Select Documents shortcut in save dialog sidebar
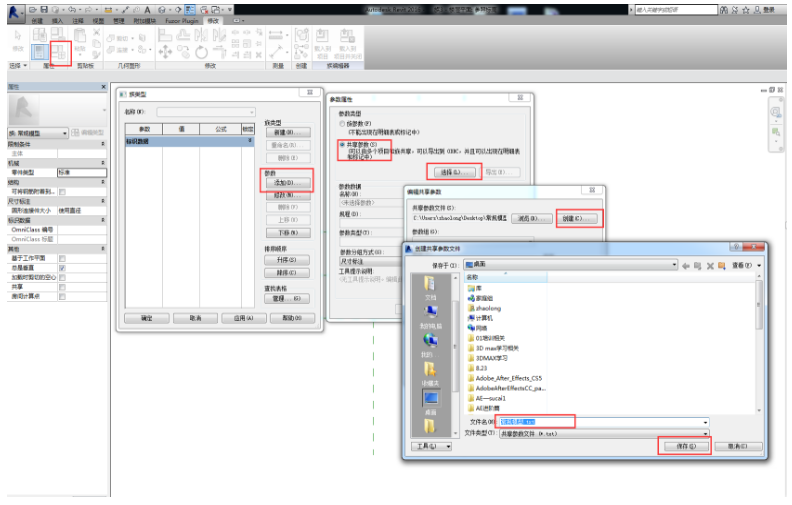 click(430, 288)
